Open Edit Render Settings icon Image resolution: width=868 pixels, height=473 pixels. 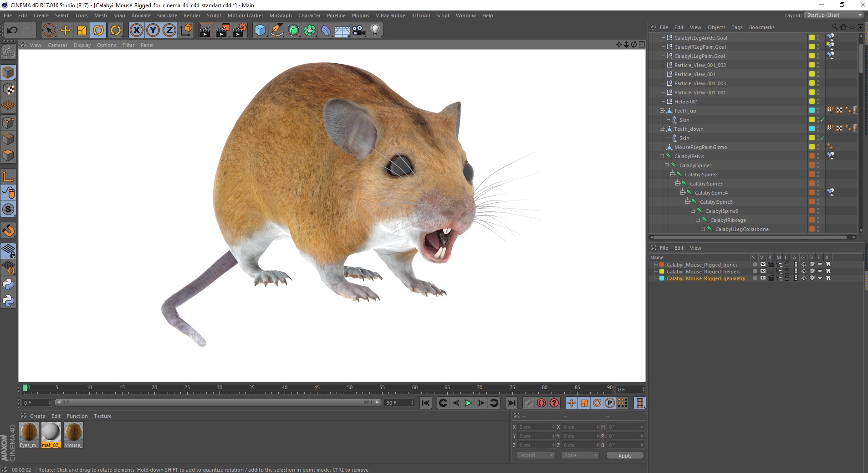pyautogui.click(x=240, y=31)
